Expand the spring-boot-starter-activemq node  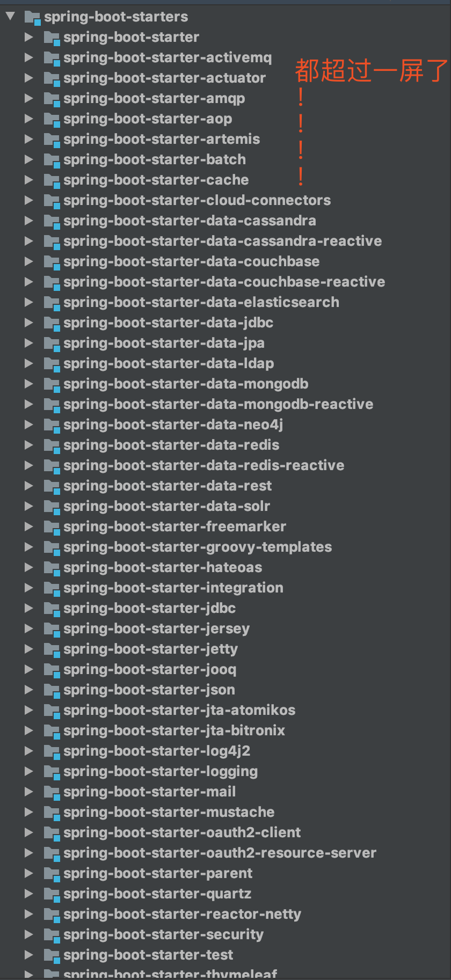coord(29,57)
